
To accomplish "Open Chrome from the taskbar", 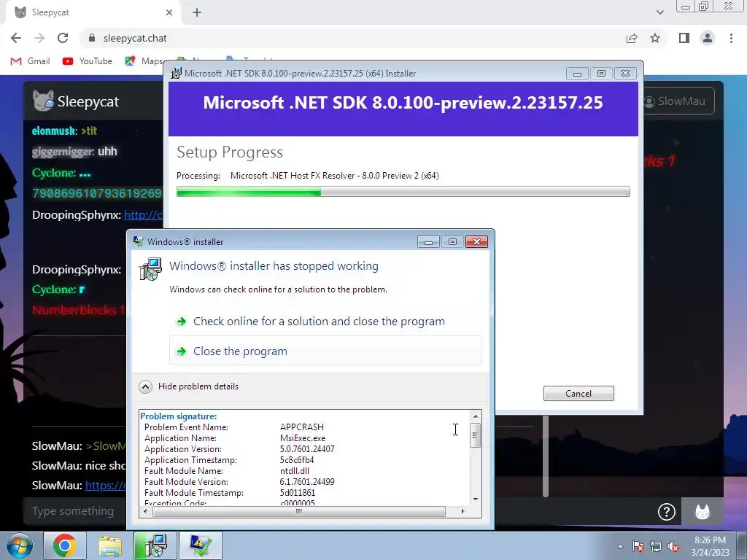I will [x=65, y=545].
